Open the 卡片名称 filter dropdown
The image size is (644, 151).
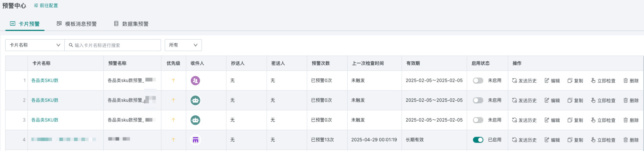[35, 45]
